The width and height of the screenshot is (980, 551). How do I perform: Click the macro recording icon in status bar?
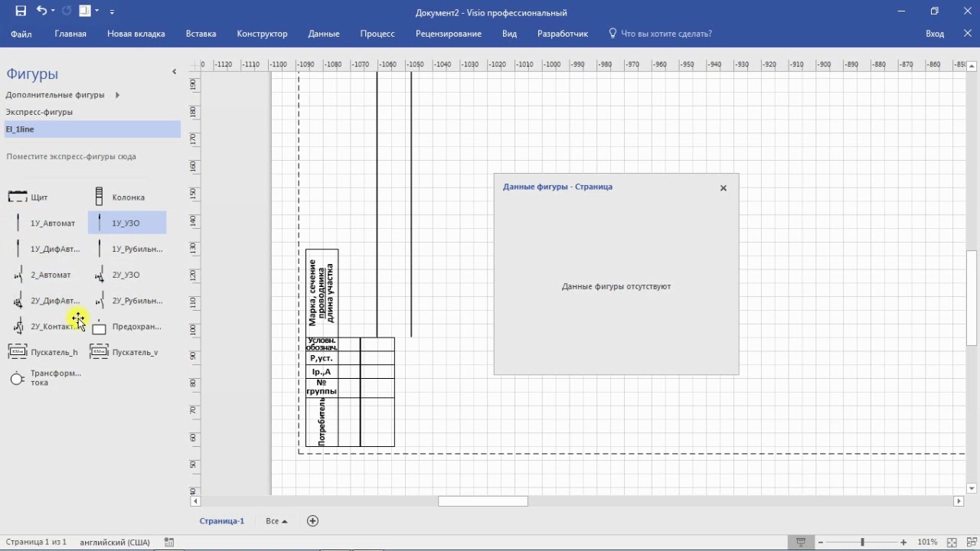pos(169,542)
